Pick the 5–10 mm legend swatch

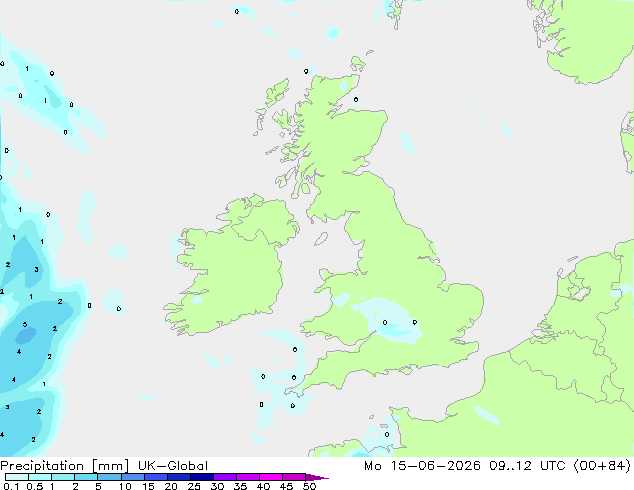pos(109,477)
